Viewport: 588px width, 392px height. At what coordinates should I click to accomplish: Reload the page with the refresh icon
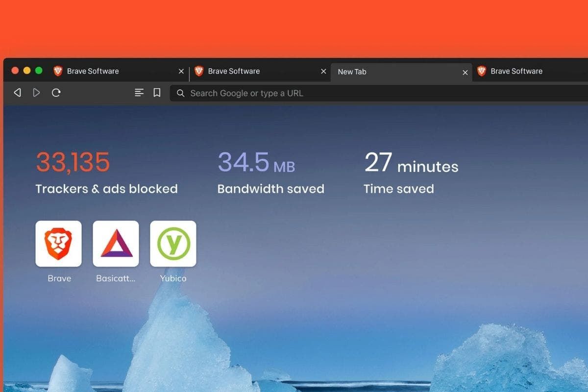tap(56, 93)
